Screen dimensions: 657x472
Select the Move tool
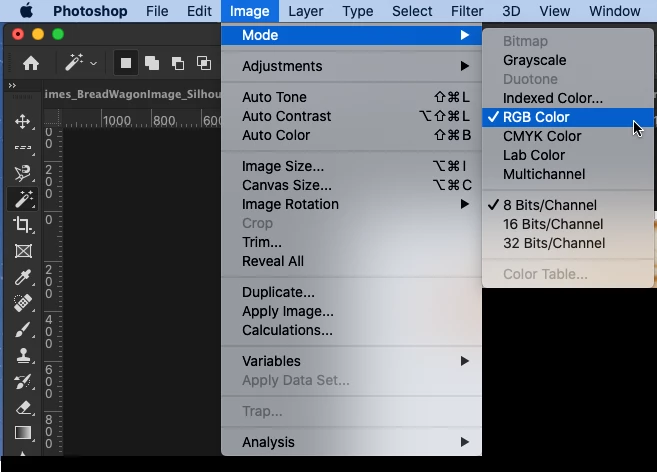pos(23,122)
